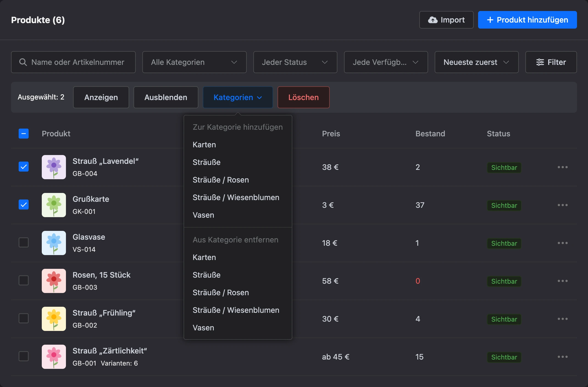Image resolution: width=588 pixels, height=387 pixels.
Task: Click the Anzeigen button
Action: pyautogui.click(x=101, y=97)
